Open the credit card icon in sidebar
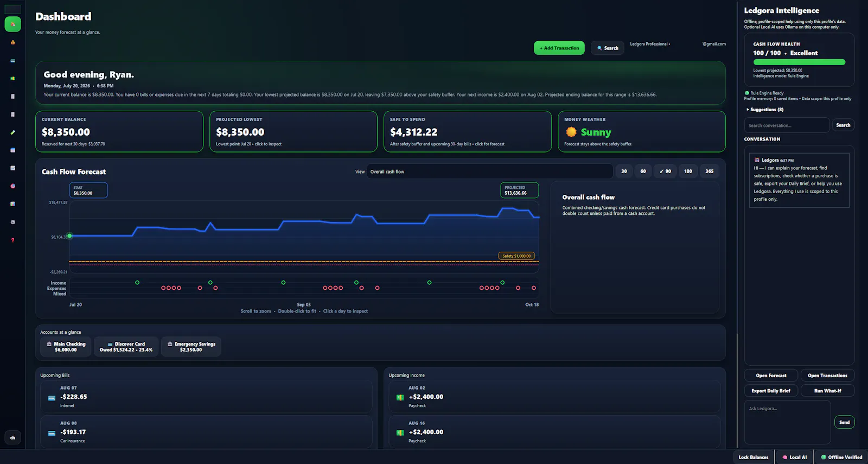 (12, 61)
